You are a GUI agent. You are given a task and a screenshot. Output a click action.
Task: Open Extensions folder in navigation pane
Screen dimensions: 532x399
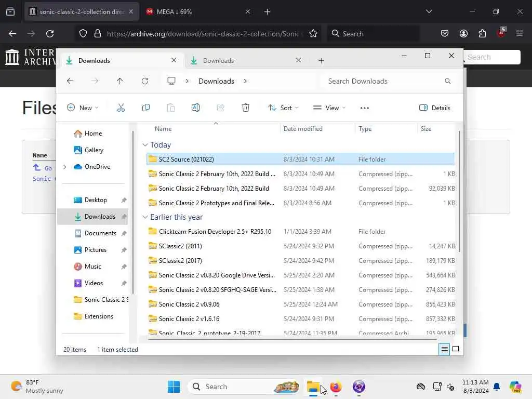[x=94, y=316]
